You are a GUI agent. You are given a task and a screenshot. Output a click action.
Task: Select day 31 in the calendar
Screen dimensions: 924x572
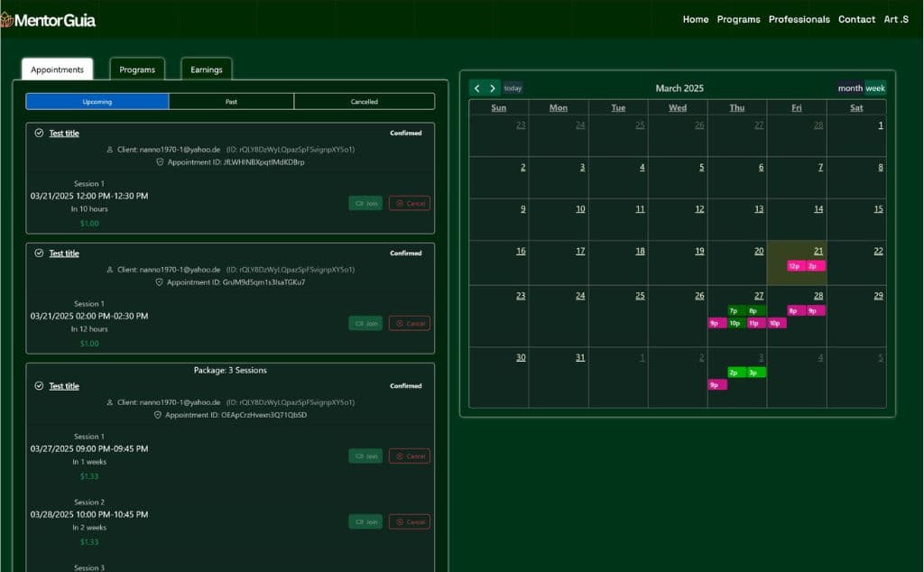tap(580, 357)
